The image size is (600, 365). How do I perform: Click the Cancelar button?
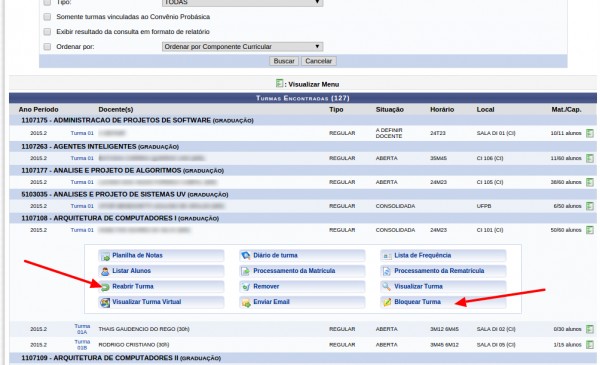pyautogui.click(x=318, y=61)
